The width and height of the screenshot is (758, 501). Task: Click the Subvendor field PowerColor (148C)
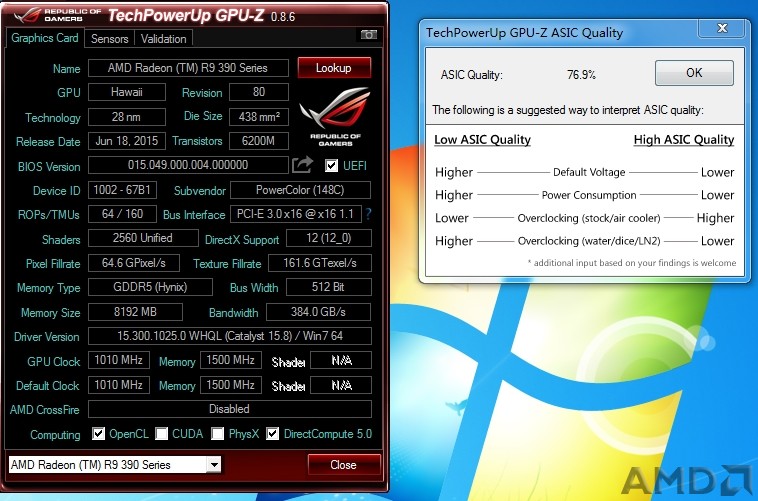pyautogui.click(x=300, y=190)
